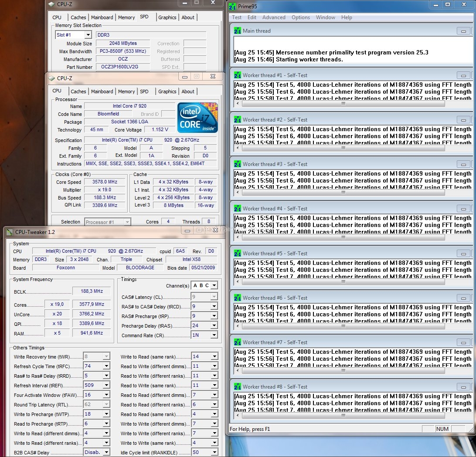Click Worker thread #7 window icon
The width and height of the screenshot is (476, 457).
(x=238, y=342)
